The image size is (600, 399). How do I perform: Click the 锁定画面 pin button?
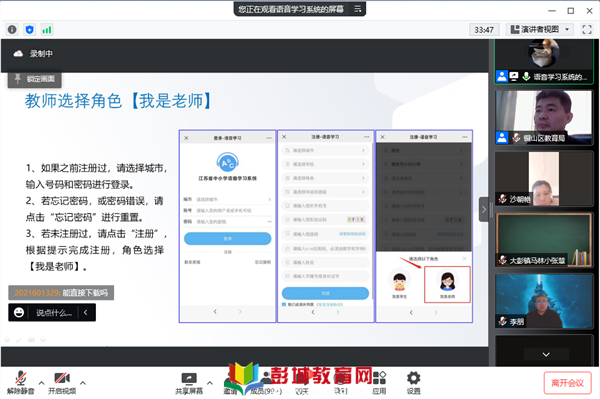34,79
